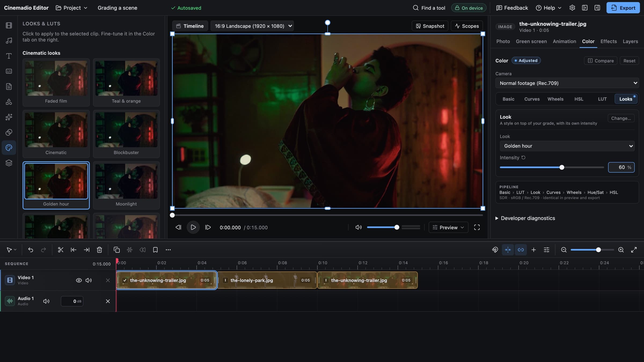Adjust the preview volume slider handle
644x362 pixels.
click(397, 227)
